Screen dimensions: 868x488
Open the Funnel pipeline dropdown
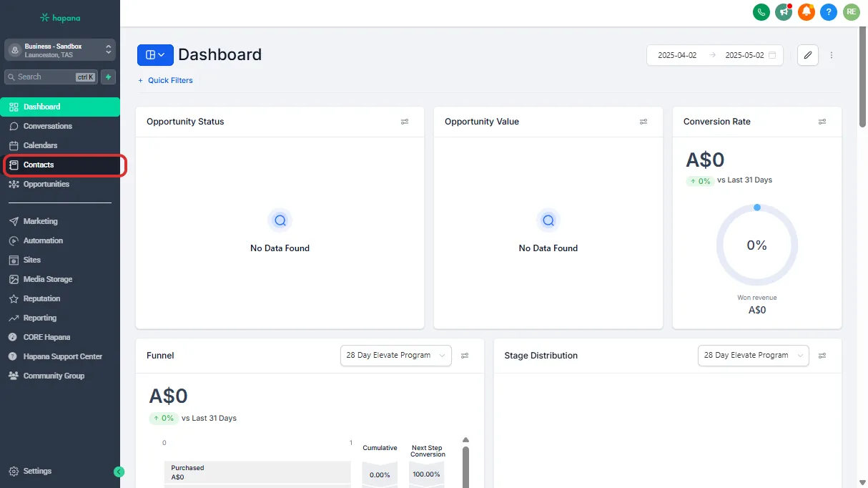[x=396, y=356]
